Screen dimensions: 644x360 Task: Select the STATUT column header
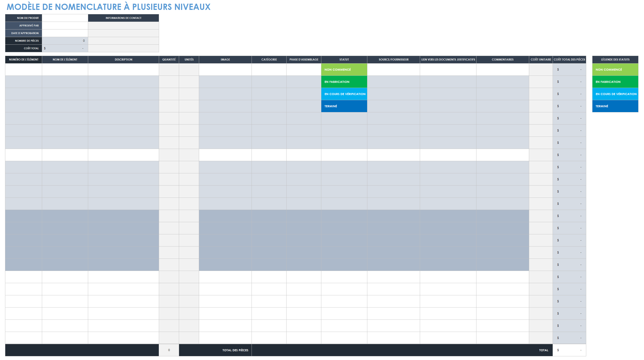click(344, 59)
